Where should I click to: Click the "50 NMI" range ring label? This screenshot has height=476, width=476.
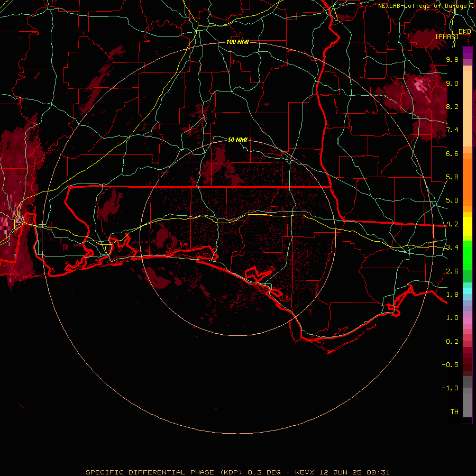[x=237, y=140]
